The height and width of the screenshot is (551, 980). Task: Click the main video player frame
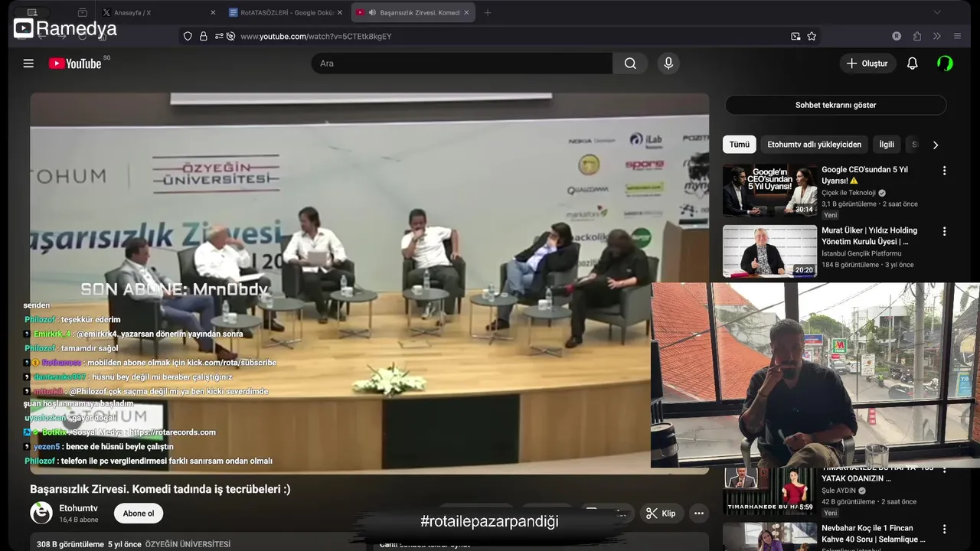click(369, 283)
